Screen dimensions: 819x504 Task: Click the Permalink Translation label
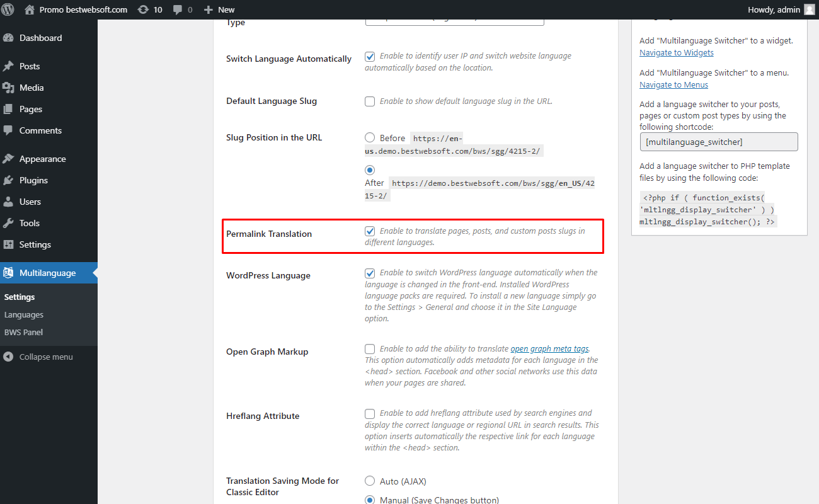269,234
